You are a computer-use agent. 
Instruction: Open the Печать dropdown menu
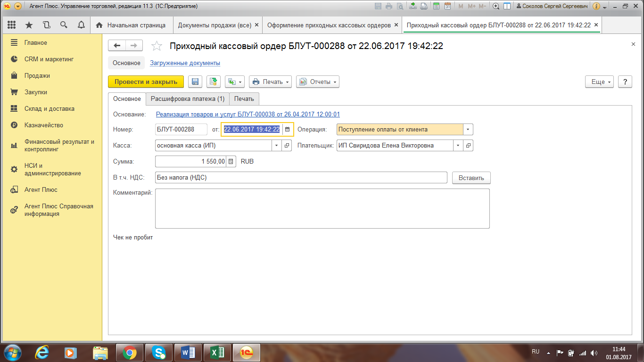270,82
